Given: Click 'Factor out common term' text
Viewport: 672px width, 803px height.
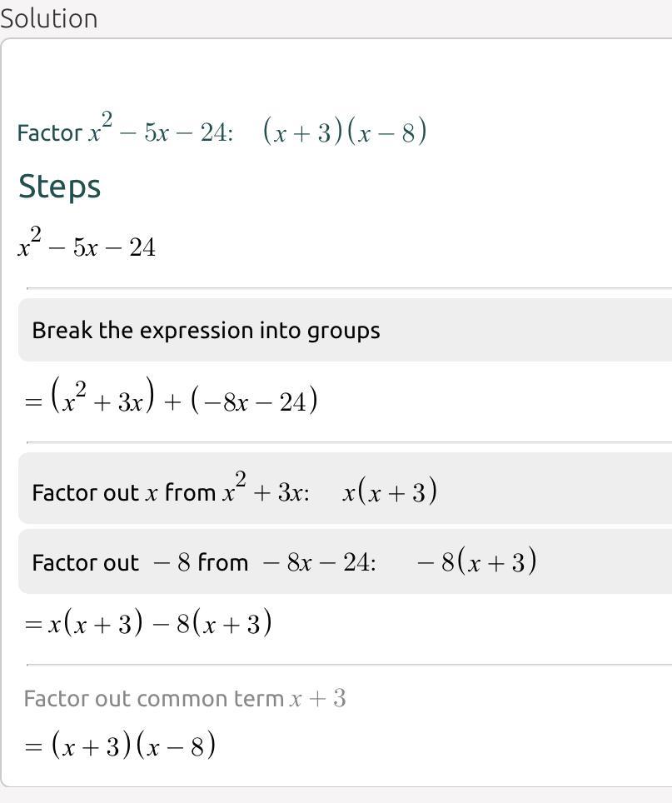Looking at the screenshot, I should tap(154, 698).
